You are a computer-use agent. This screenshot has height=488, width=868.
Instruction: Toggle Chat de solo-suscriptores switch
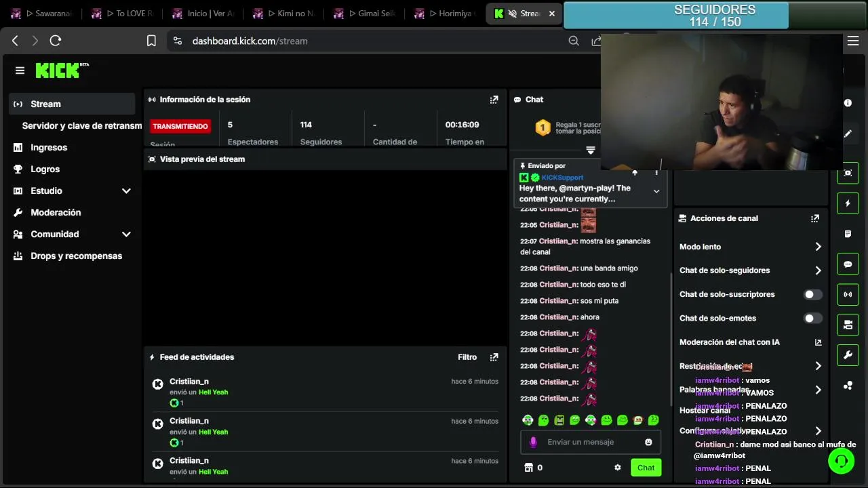pos(812,294)
